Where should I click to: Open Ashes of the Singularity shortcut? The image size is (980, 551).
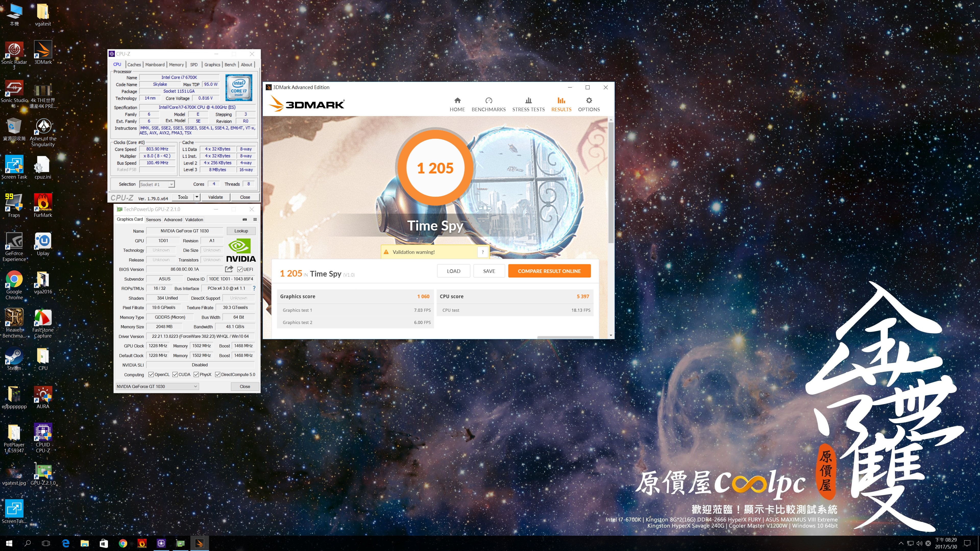coord(43,132)
